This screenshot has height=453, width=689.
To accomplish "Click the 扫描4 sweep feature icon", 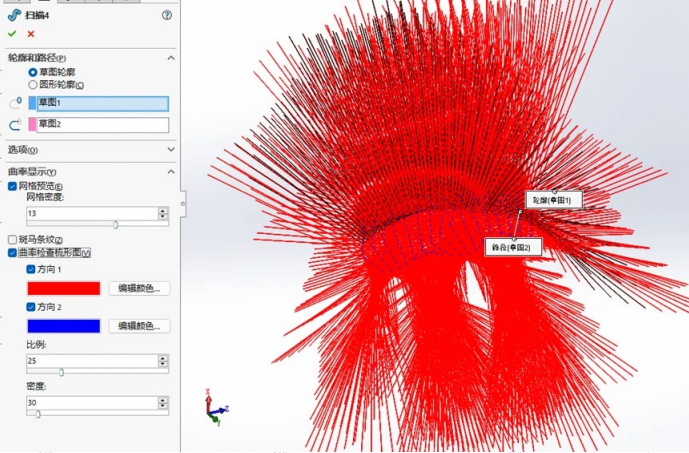I will click(x=15, y=15).
